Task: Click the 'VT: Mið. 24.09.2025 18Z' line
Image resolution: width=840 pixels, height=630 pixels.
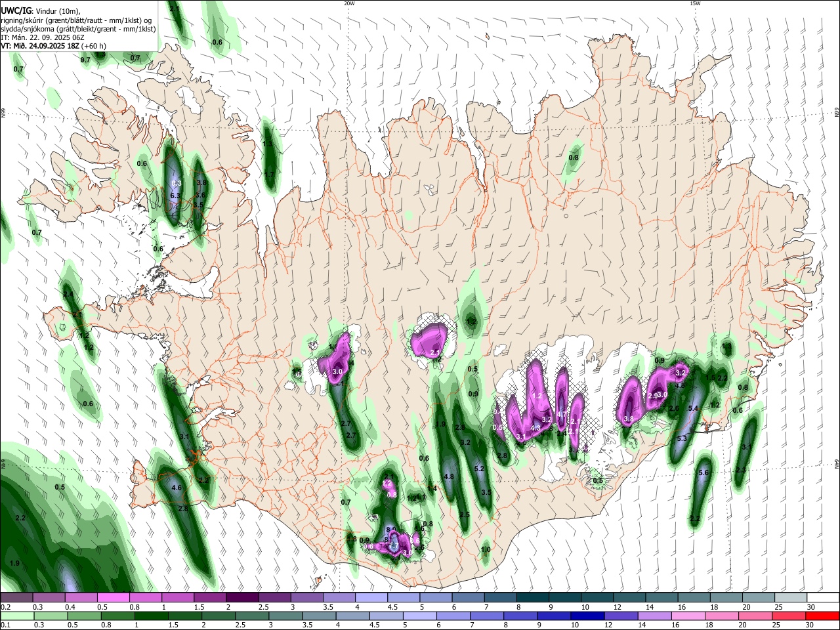Action: 54,46
